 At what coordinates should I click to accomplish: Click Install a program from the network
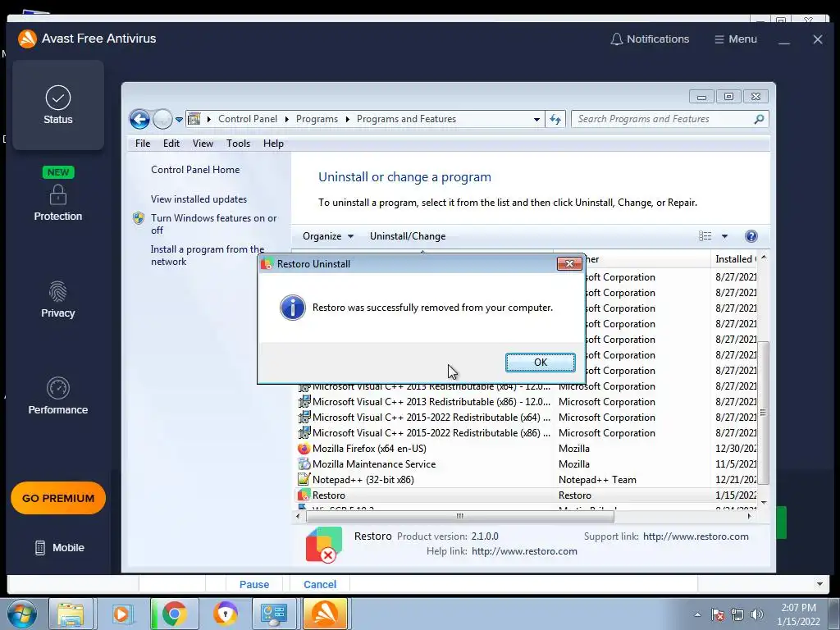208,255
